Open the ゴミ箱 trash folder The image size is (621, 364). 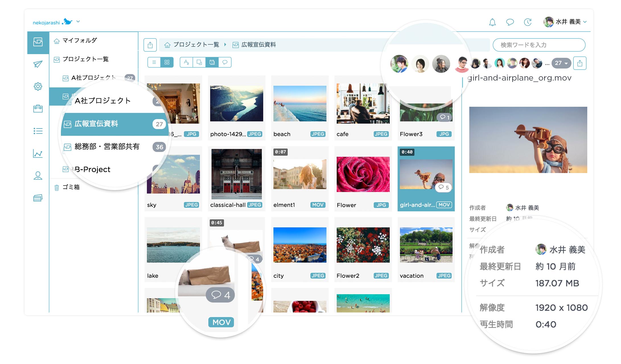point(67,187)
